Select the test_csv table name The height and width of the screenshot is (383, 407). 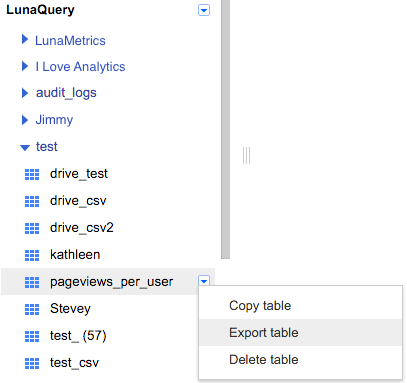(x=74, y=363)
